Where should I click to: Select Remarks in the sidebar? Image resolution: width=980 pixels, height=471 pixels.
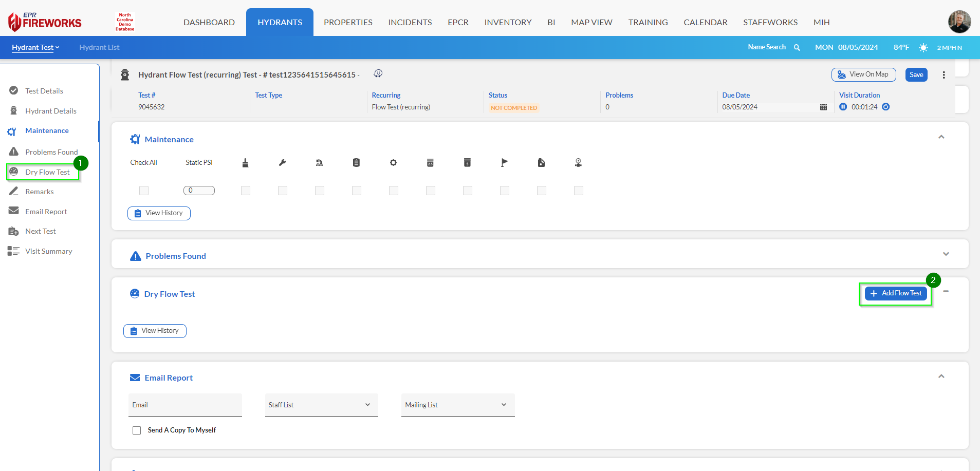[40, 192]
